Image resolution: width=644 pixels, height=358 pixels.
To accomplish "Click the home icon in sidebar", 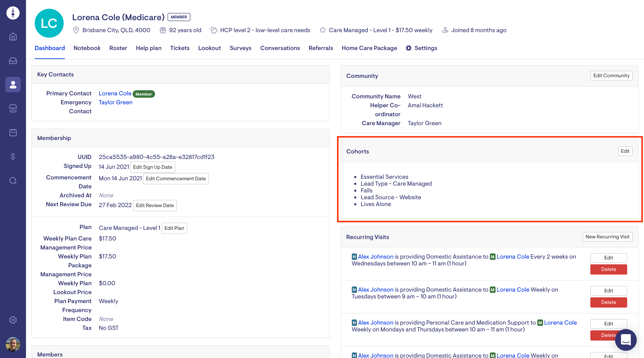I will tap(13, 37).
